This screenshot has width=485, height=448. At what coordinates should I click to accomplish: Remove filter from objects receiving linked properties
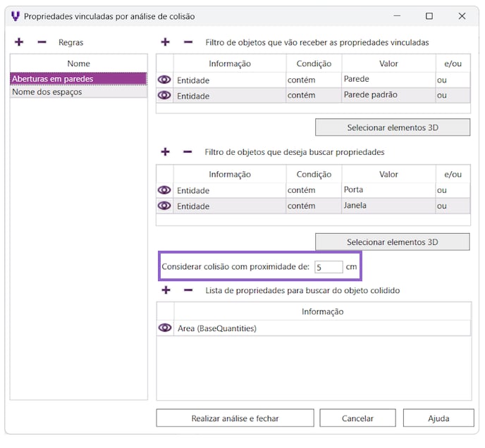pyautogui.click(x=188, y=42)
